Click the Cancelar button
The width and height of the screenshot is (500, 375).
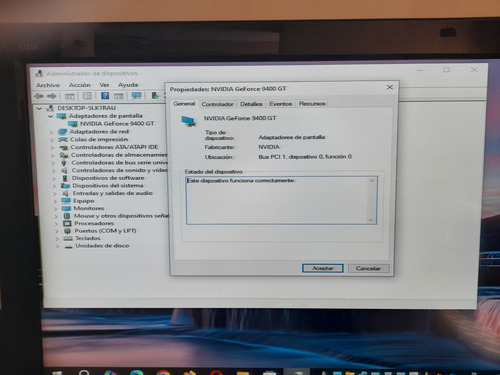pyautogui.click(x=368, y=268)
